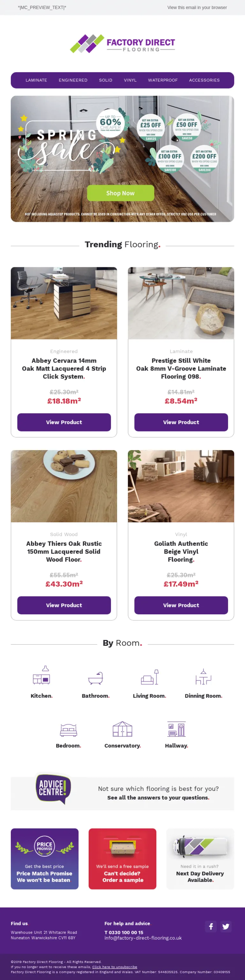Open the Twitter profile icon
Viewport: 245px width, 980px height.
(226, 926)
